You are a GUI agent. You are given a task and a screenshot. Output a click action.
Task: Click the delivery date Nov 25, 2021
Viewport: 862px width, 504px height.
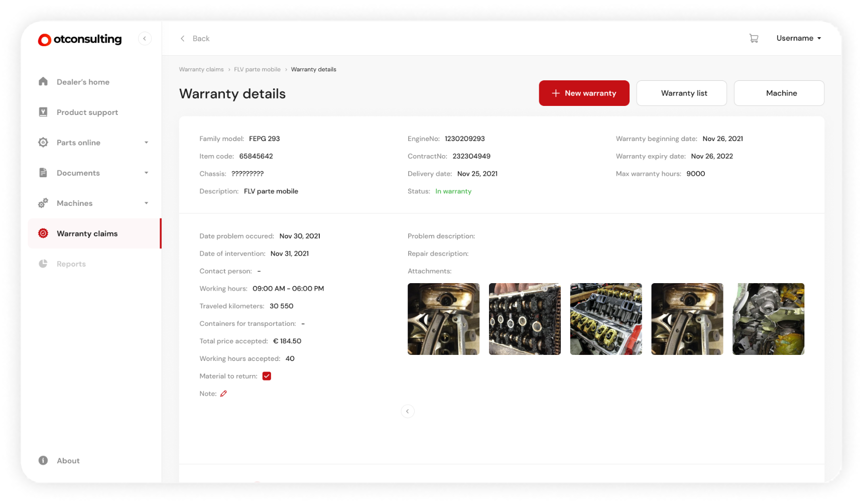[477, 174]
